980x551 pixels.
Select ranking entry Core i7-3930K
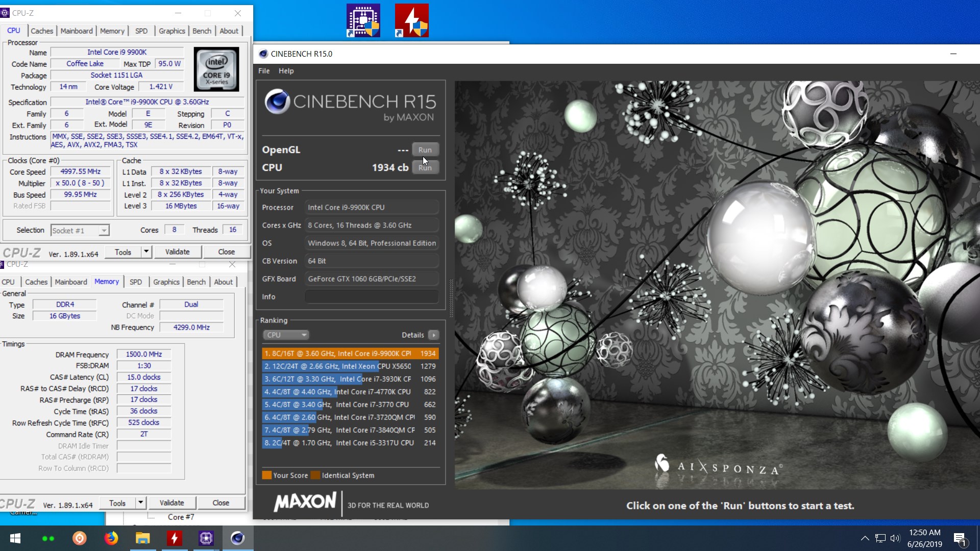[x=350, y=379]
